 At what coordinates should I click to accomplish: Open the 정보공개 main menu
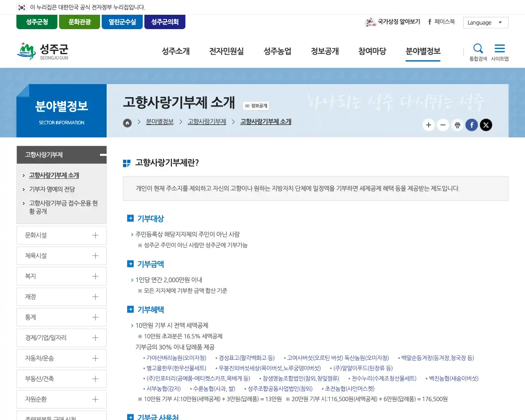pos(325,51)
